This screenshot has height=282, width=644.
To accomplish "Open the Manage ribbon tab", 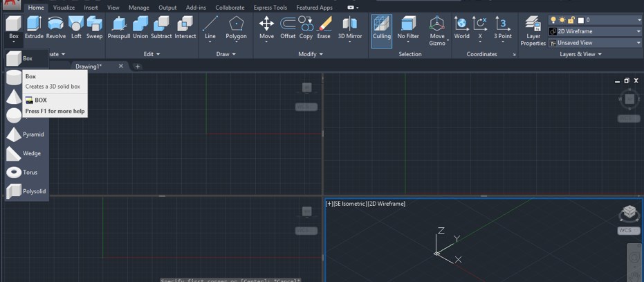I will 138,8.
